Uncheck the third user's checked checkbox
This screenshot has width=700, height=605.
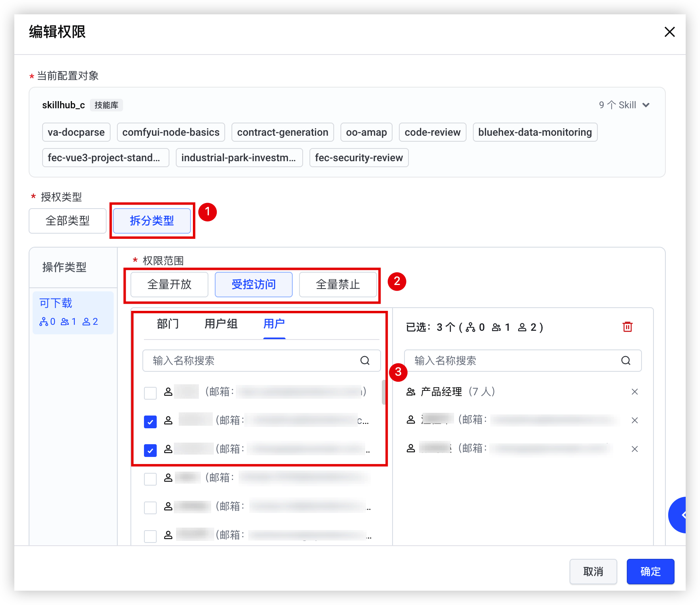[150, 450]
